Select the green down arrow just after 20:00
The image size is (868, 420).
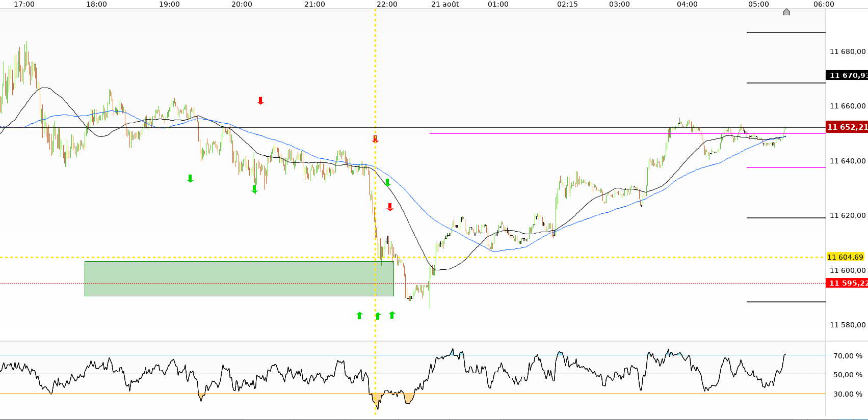[x=254, y=189]
